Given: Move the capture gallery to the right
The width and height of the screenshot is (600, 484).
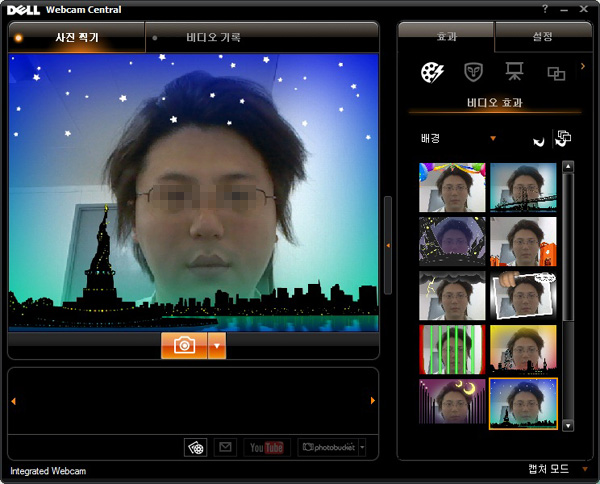Looking at the screenshot, I should click(x=373, y=401).
